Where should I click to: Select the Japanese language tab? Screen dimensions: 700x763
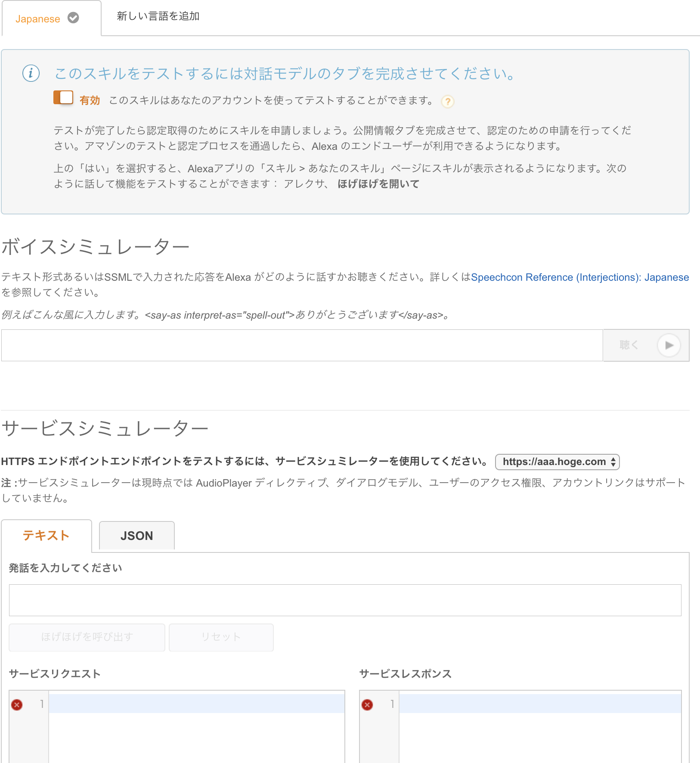(x=51, y=19)
